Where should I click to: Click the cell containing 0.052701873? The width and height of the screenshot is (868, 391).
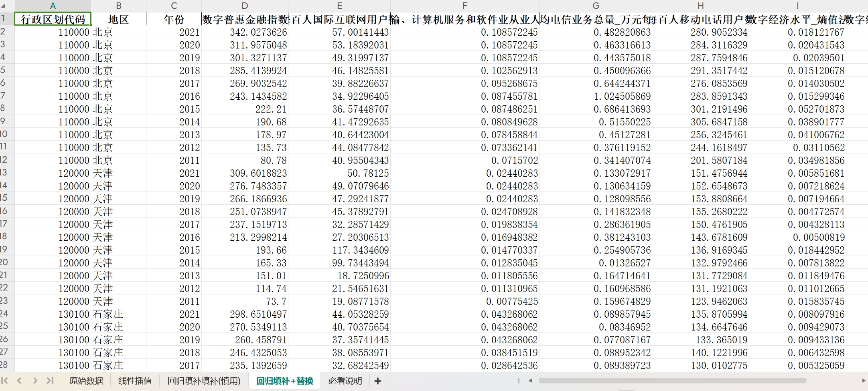tap(797, 109)
